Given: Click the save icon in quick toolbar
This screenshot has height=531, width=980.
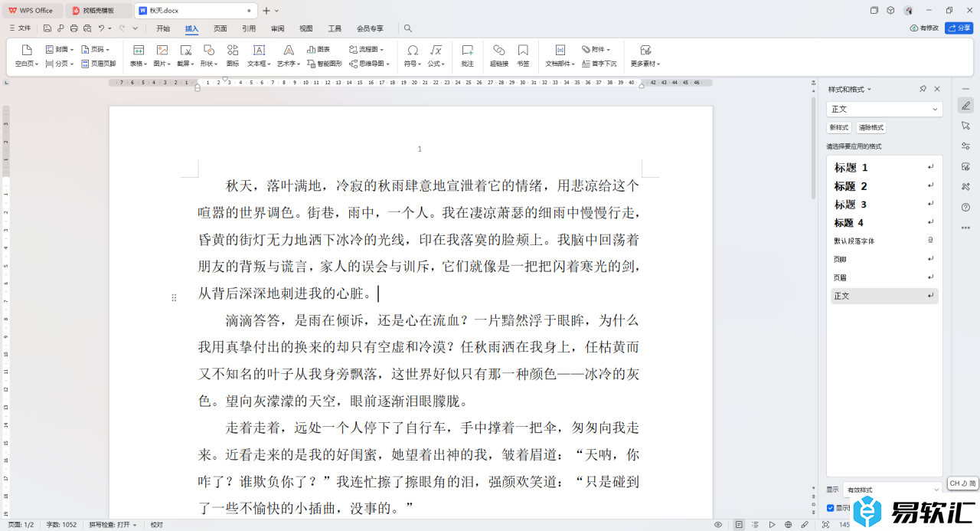Looking at the screenshot, I should (47, 28).
